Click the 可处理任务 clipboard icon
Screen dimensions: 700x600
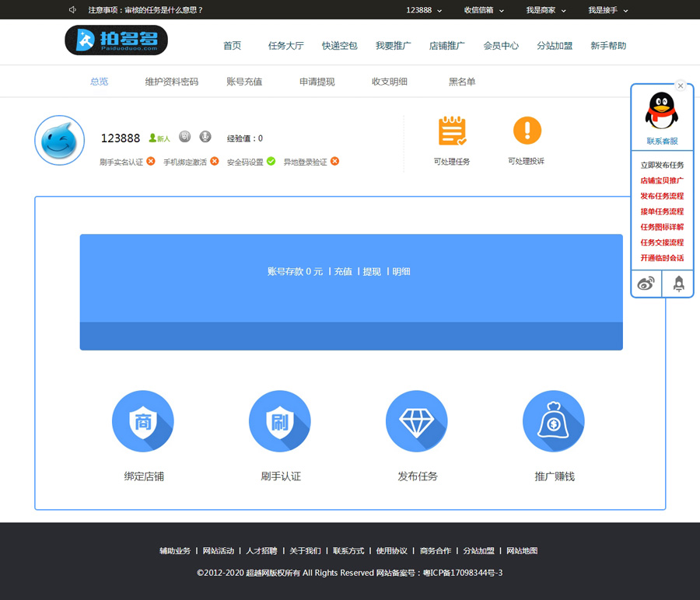tap(452, 131)
